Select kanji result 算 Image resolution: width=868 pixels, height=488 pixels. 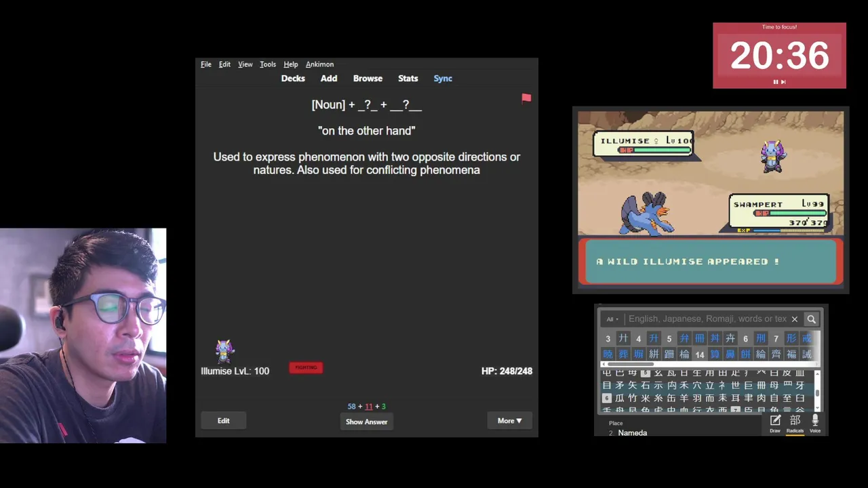715,354
